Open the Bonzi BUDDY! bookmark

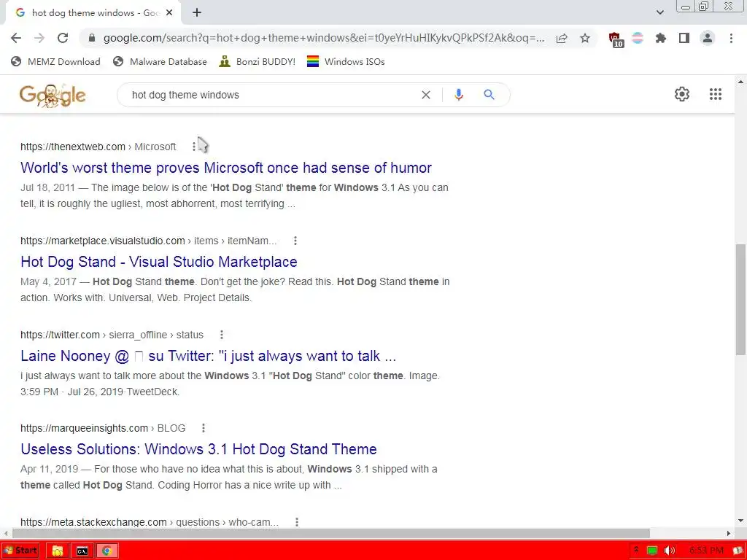(258, 61)
